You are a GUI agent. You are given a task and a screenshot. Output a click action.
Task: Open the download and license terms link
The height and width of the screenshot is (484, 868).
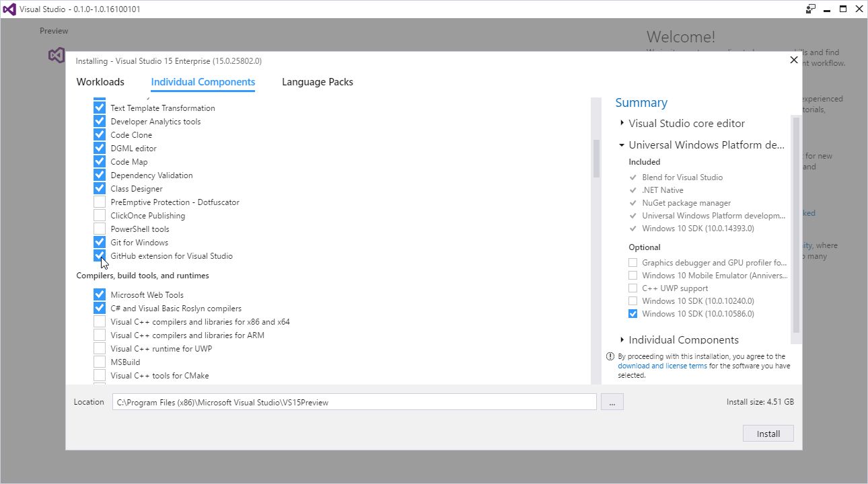pyautogui.click(x=662, y=366)
